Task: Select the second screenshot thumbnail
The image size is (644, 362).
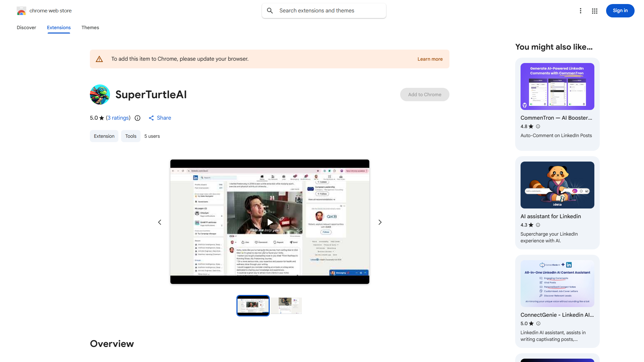Action: (286, 305)
